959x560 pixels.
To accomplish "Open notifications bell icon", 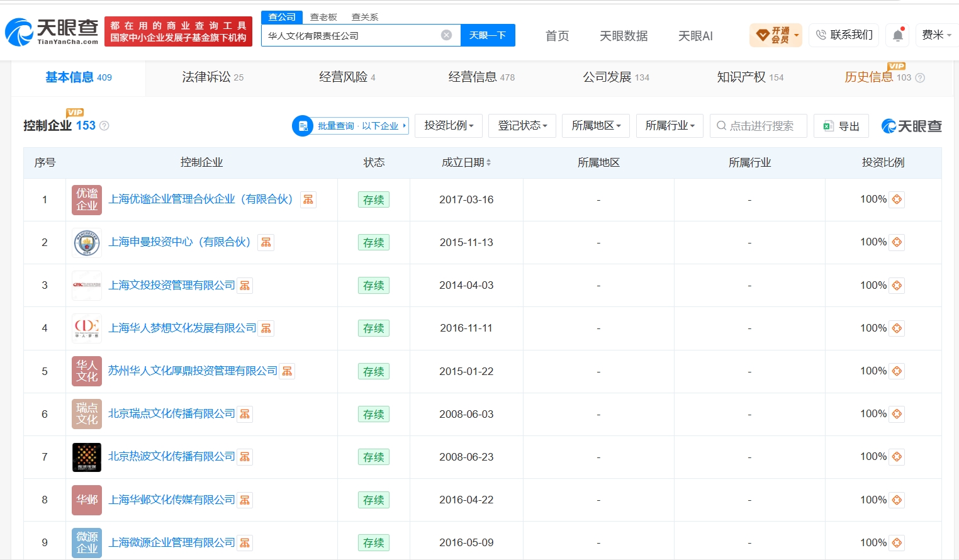I will 898,35.
